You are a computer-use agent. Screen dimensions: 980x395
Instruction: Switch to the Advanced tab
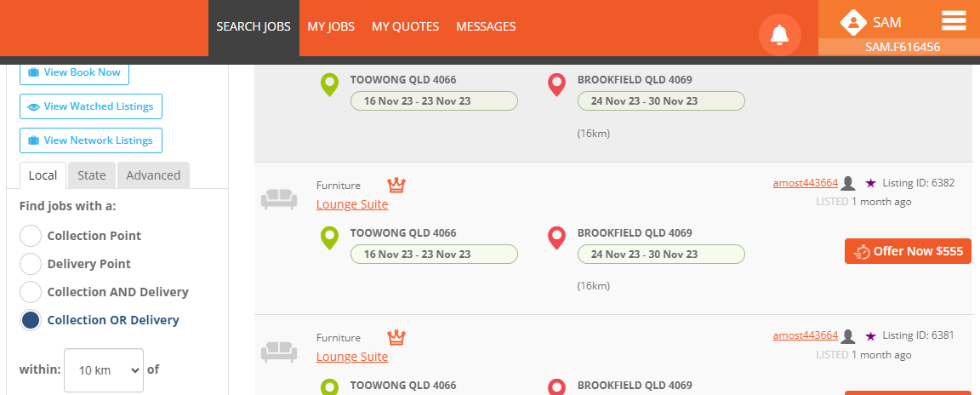click(153, 175)
